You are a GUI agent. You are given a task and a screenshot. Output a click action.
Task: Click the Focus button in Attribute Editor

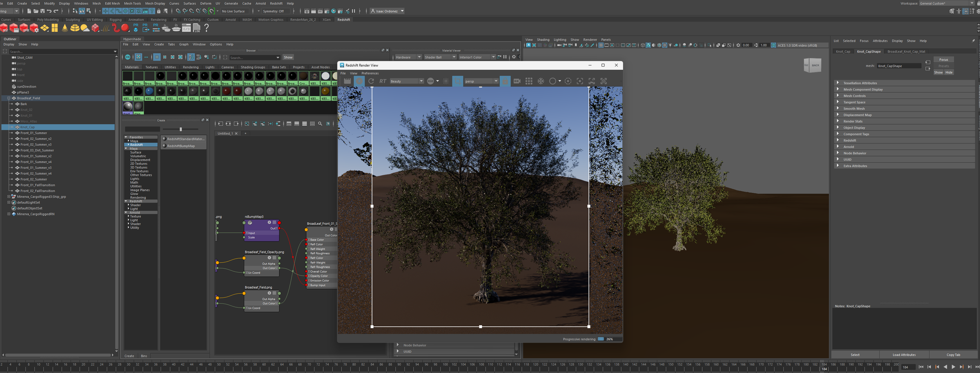click(944, 60)
